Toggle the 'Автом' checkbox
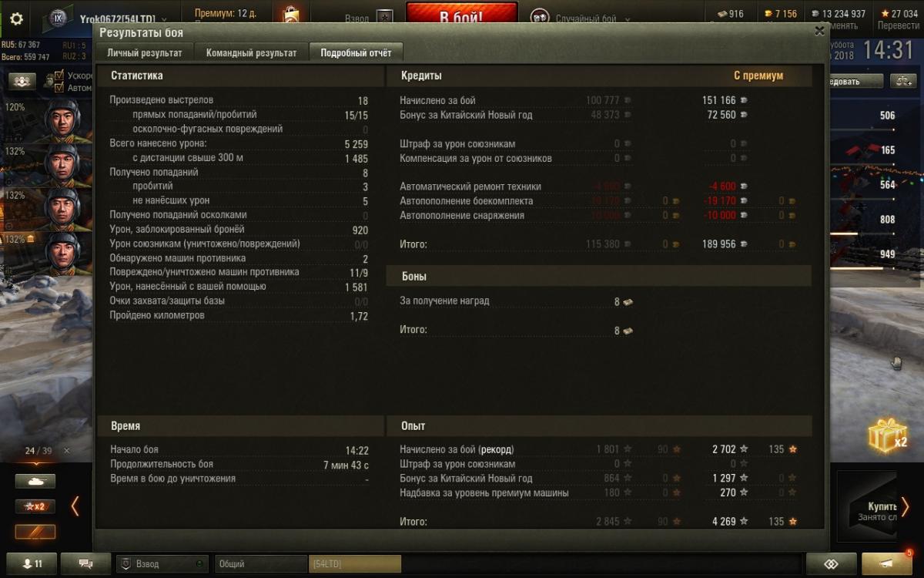 (59, 87)
